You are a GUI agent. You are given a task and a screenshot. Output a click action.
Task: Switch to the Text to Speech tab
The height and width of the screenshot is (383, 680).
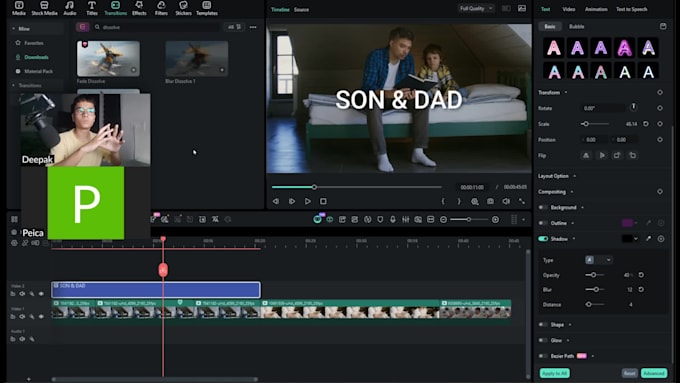pos(631,9)
